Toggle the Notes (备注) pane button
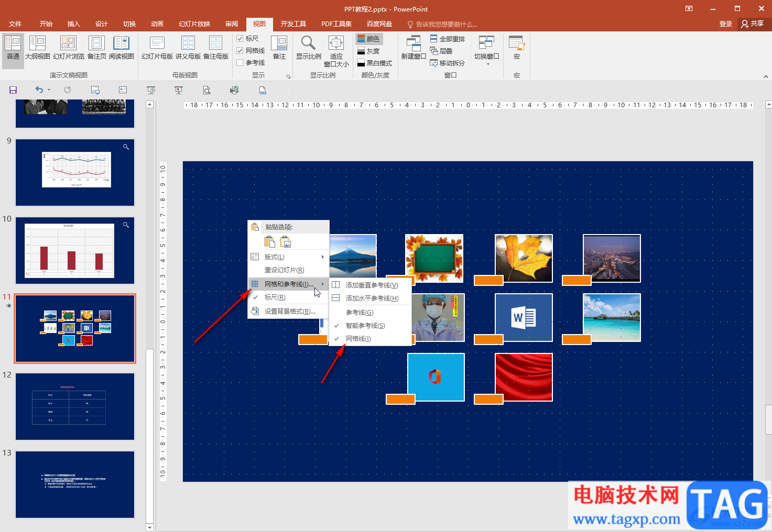Viewport: 772px width, 532px height. (279, 48)
